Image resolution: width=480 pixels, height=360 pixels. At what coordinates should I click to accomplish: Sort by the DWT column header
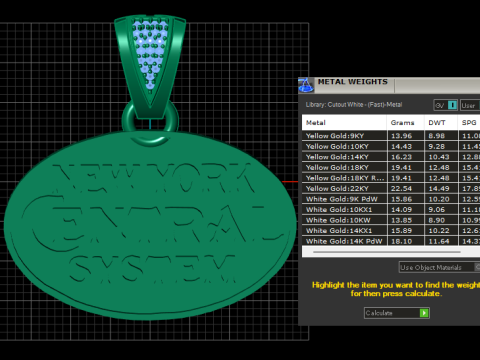pyautogui.click(x=441, y=123)
